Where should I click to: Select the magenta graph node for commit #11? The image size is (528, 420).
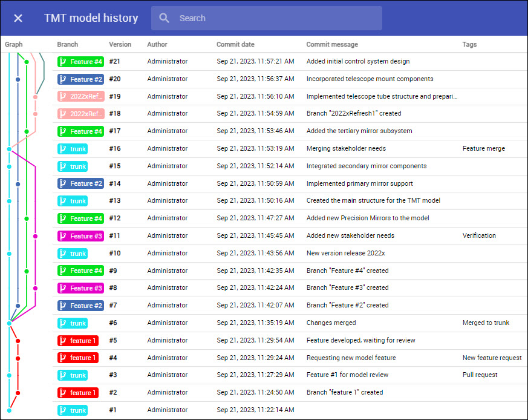35,236
